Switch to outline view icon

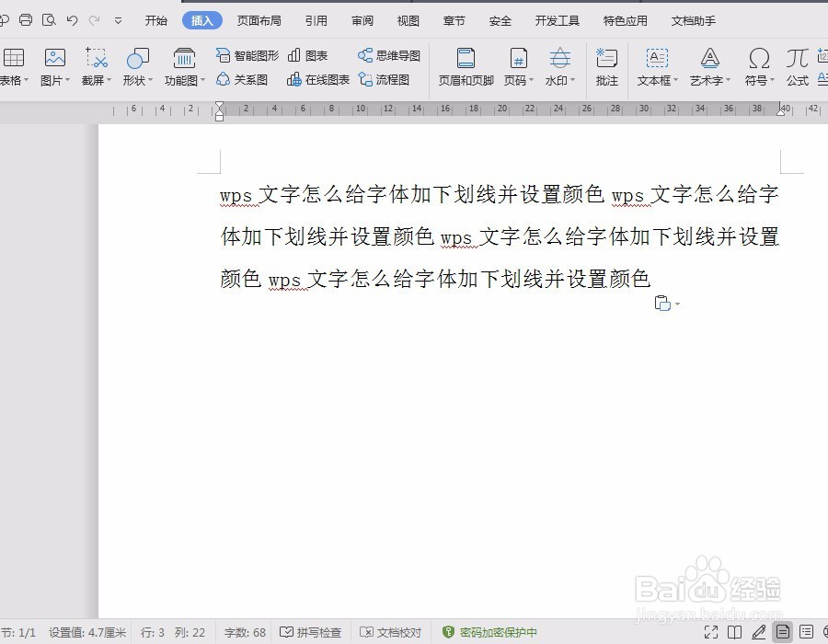806,632
